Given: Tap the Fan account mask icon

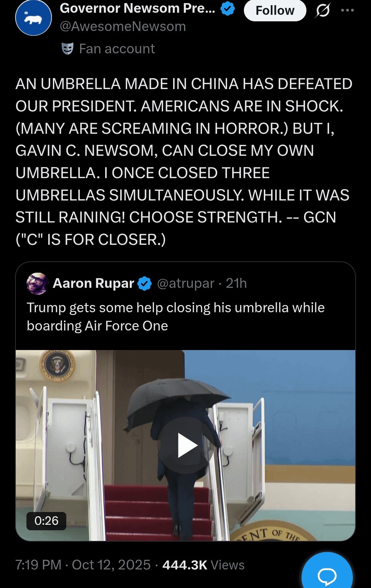Looking at the screenshot, I should 68,49.
